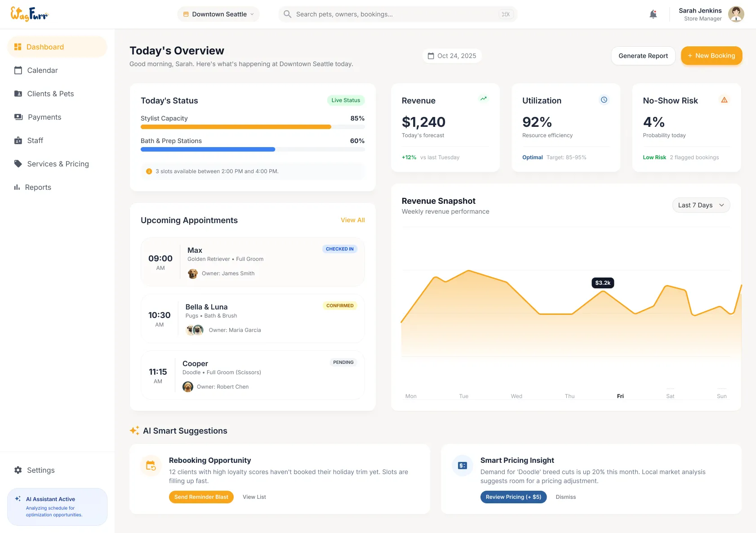The image size is (756, 533).
Task: Open the Utilization clock icon
Action: (604, 99)
